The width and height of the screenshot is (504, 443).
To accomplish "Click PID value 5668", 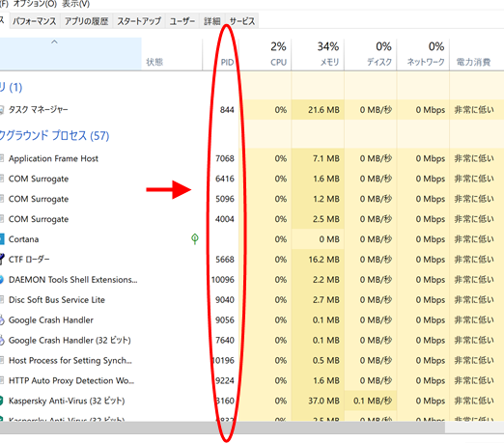I will [225, 260].
